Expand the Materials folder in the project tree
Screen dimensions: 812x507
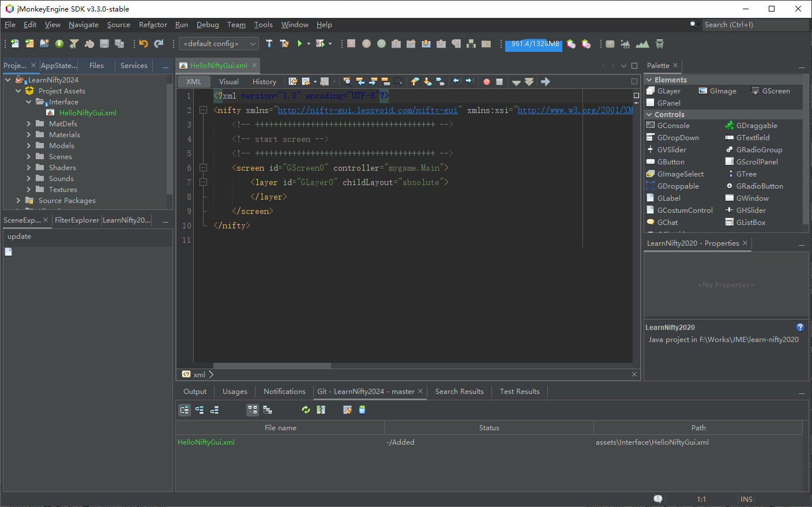29,135
